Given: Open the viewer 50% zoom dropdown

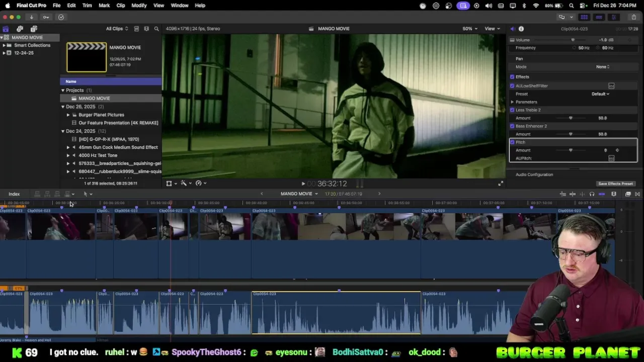Looking at the screenshot, I should tap(470, 29).
